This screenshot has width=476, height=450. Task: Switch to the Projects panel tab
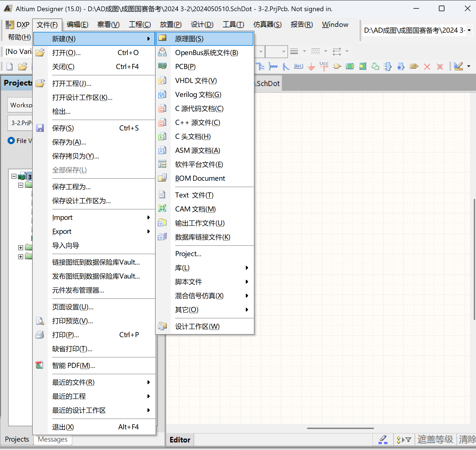tap(17, 439)
